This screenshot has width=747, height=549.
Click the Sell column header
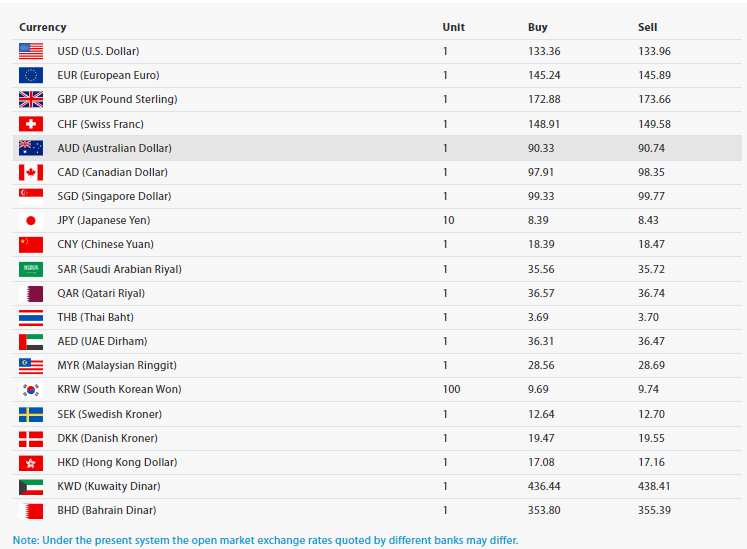[x=647, y=27]
